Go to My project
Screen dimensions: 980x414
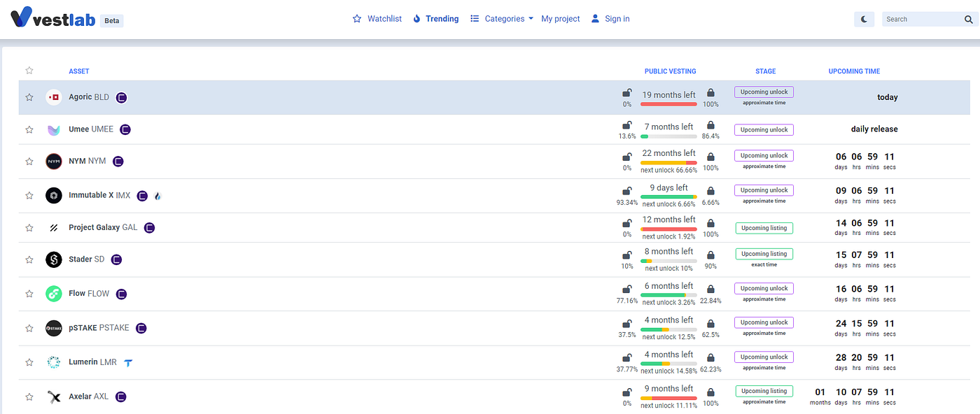pyautogui.click(x=561, y=19)
